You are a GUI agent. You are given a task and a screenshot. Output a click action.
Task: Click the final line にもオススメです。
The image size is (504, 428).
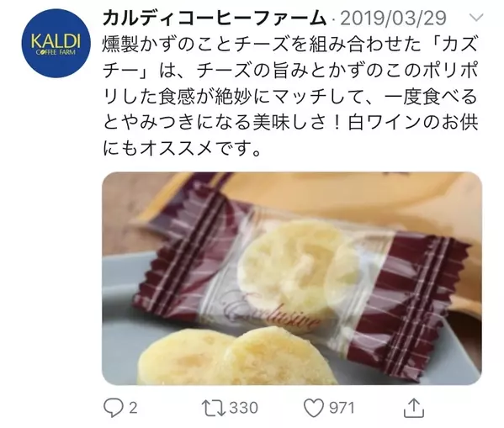point(182,149)
